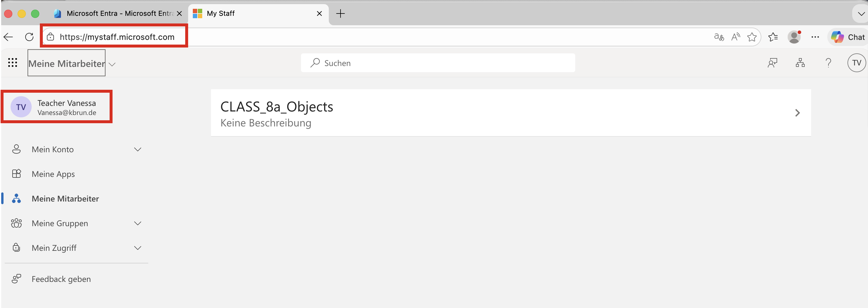Viewport: 868px width, 308px height.
Task: Click the Suchen search field
Action: pyautogui.click(x=438, y=63)
